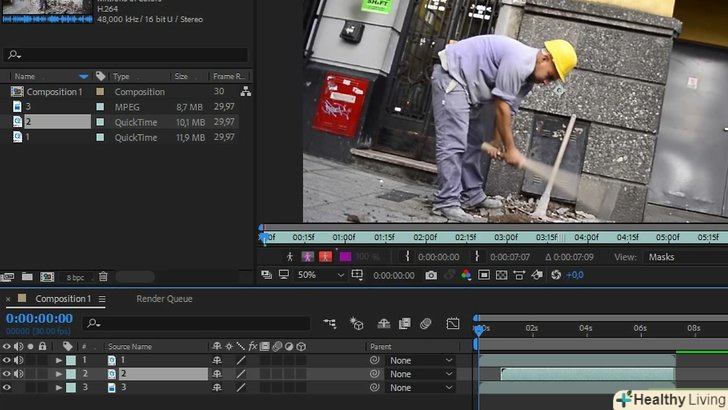Create a new folder in Project panel
Image resolution: width=728 pixels, height=410 pixels.
[x=27, y=277]
